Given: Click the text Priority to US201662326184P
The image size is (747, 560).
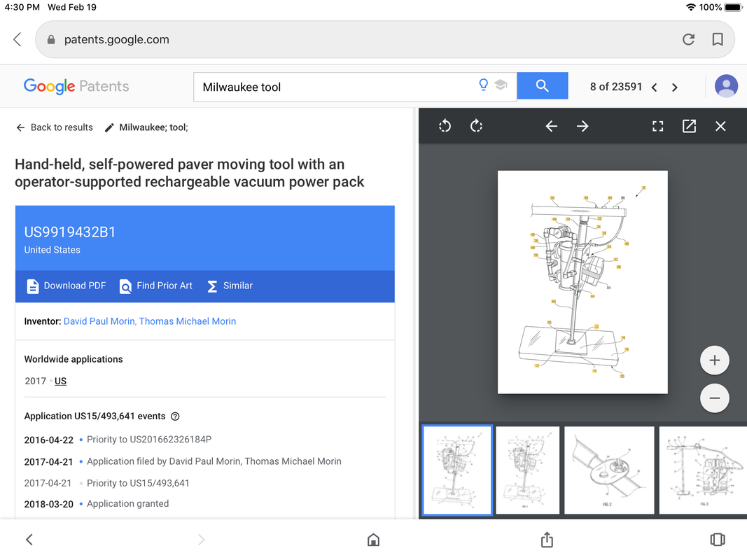Looking at the screenshot, I should [149, 440].
